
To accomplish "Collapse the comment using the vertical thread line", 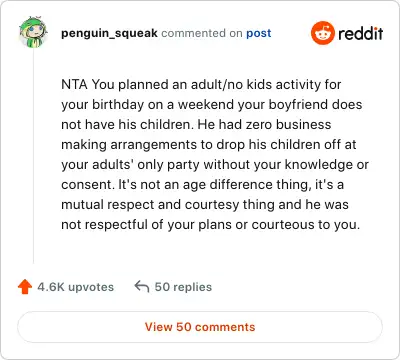I will [33, 157].
